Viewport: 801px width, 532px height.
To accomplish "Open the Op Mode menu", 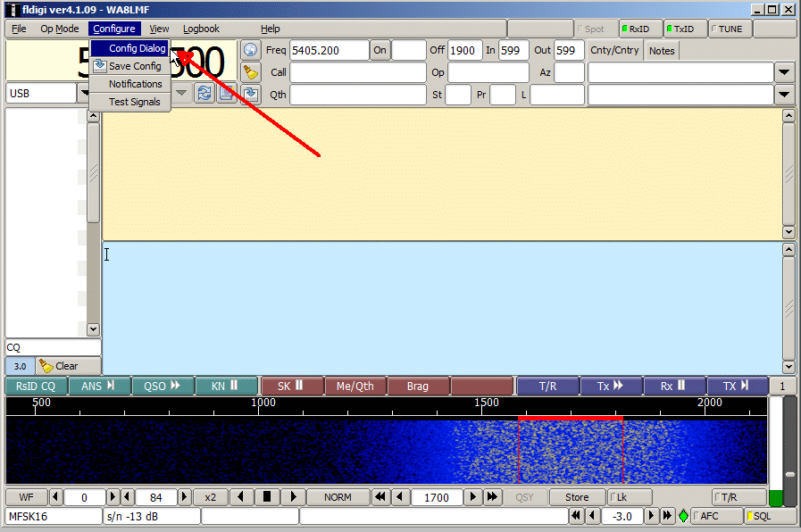I will (59, 29).
